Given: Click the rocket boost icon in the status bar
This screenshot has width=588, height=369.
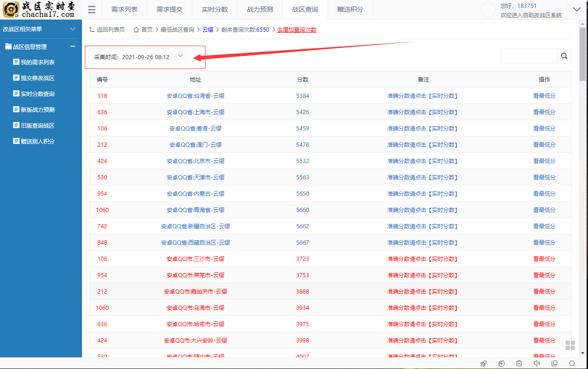Looking at the screenshot, I should pos(483,363).
